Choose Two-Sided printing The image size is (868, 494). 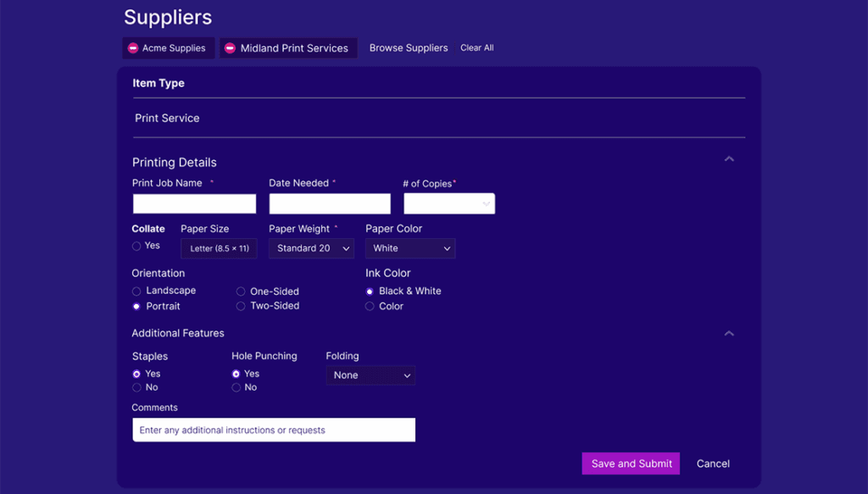[x=241, y=306]
